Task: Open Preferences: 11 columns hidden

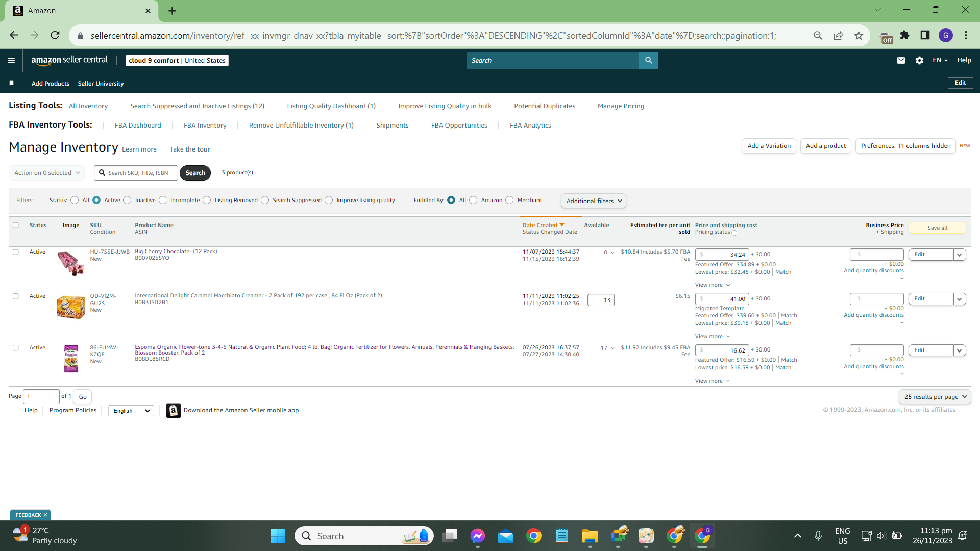Action: (x=905, y=146)
